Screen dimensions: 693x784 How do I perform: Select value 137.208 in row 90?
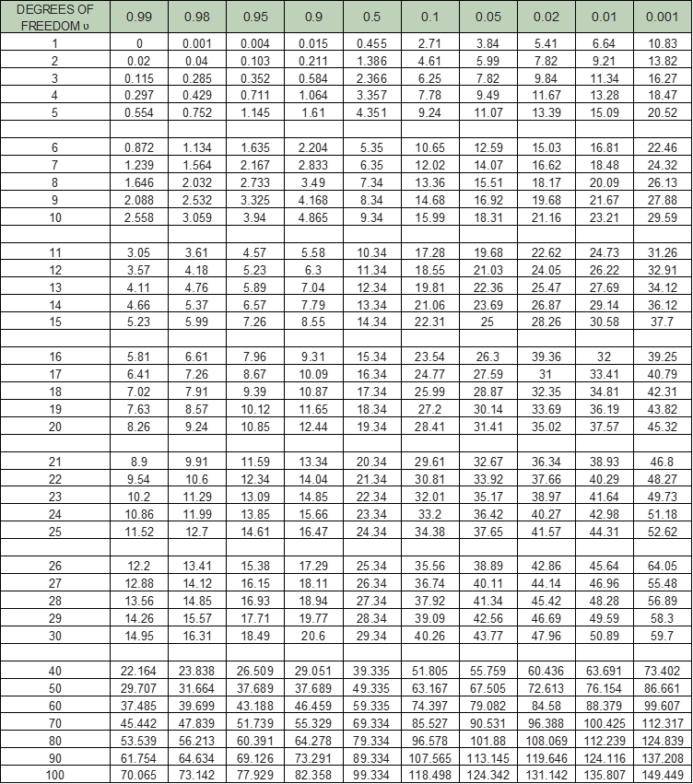[x=663, y=758]
